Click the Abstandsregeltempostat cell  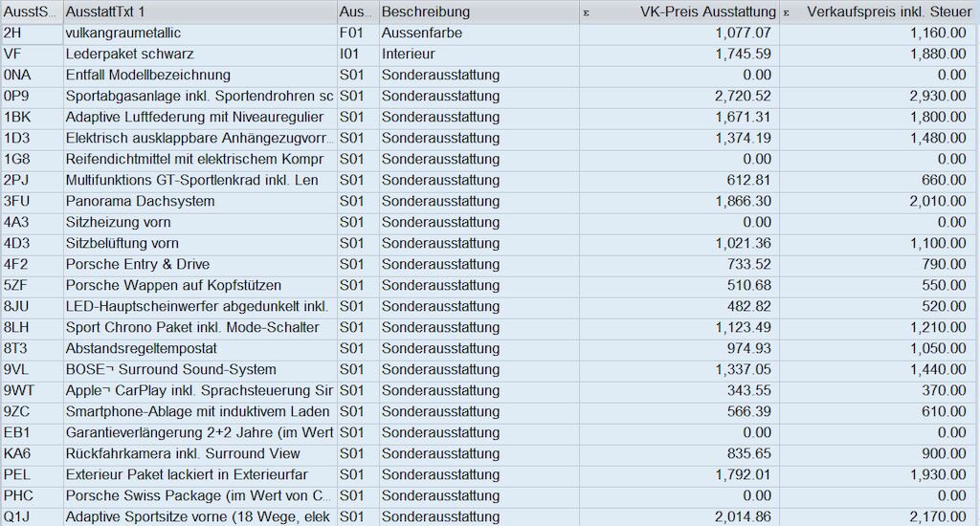click(200, 348)
